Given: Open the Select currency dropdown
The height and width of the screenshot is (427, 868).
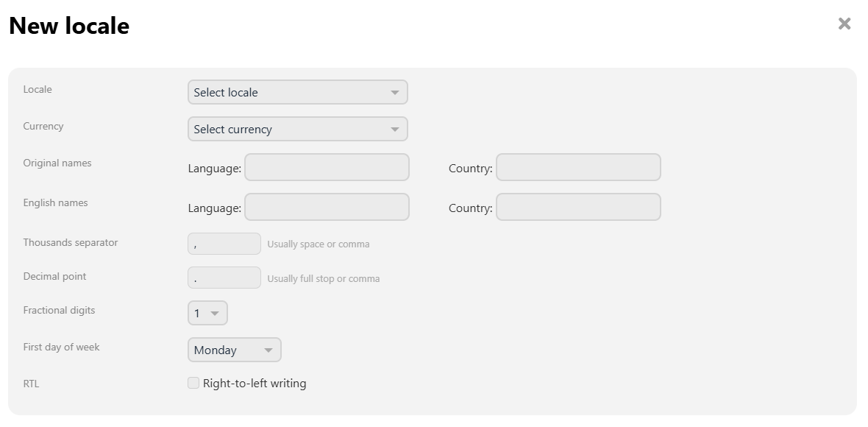Looking at the screenshot, I should pos(298,129).
